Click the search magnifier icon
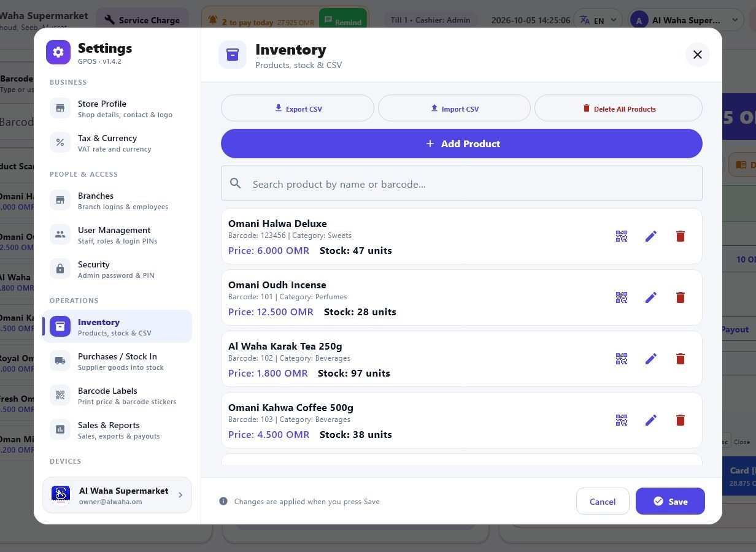This screenshot has height=552, width=756. point(235,183)
